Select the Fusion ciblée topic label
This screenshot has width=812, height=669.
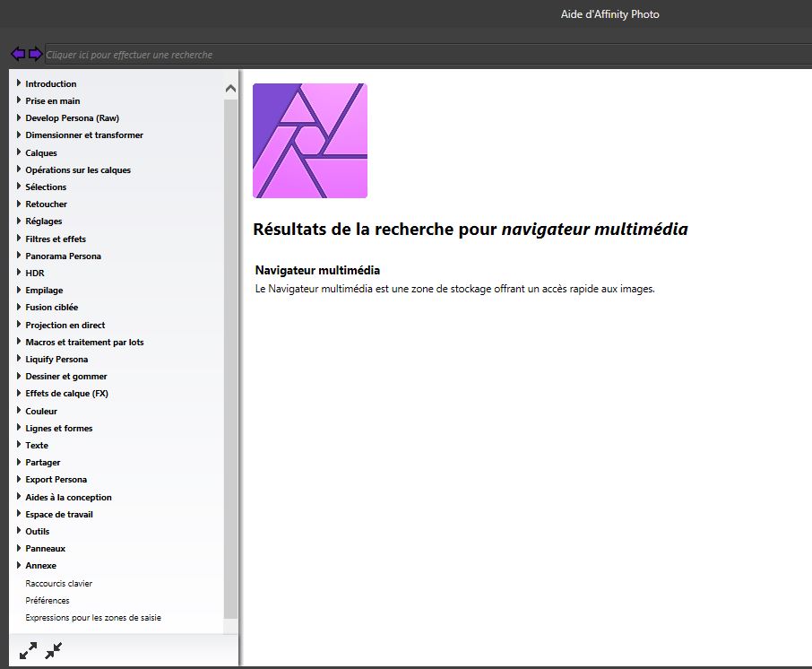click(x=52, y=308)
